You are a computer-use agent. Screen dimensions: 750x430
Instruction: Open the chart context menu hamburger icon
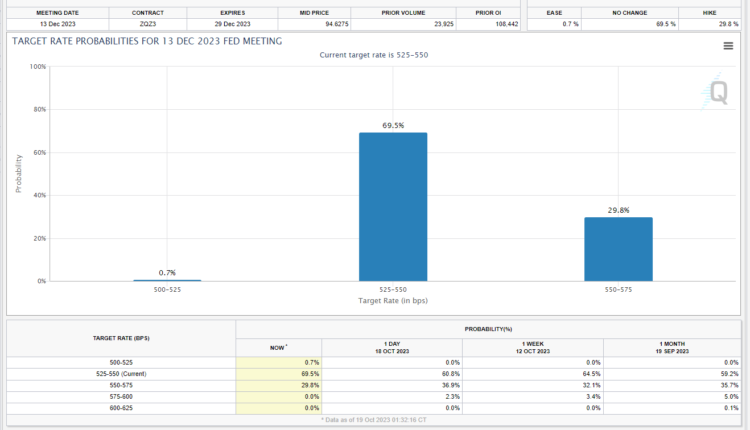(728, 46)
